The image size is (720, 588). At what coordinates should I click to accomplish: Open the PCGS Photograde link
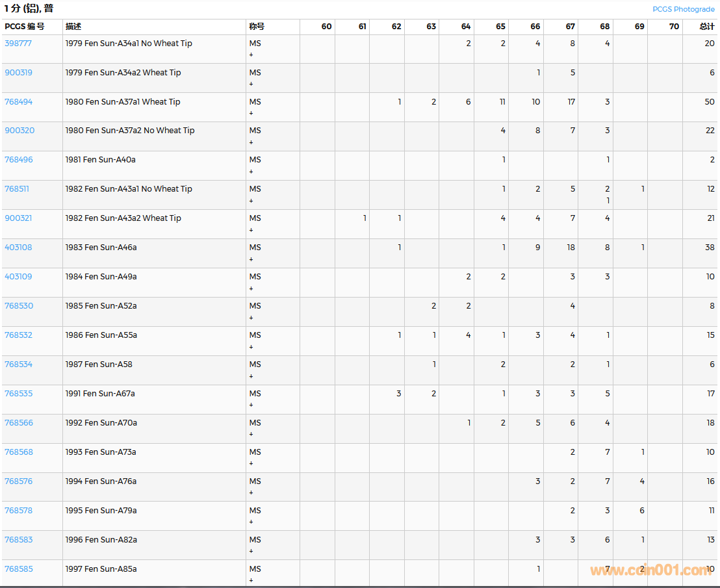point(683,9)
